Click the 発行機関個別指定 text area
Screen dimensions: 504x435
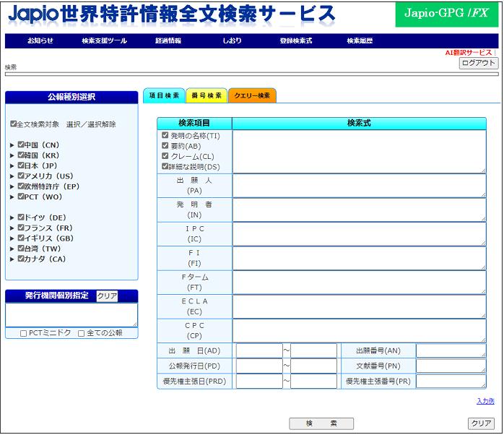[71, 315]
